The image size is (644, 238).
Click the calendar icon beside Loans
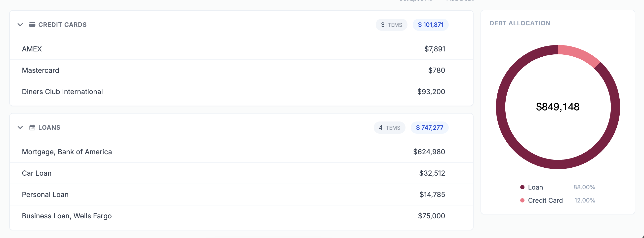32,127
